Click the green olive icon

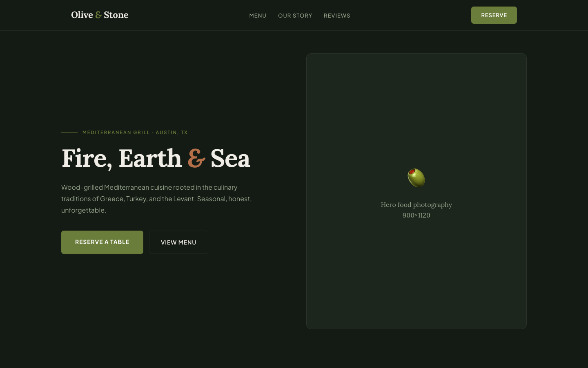tap(416, 178)
